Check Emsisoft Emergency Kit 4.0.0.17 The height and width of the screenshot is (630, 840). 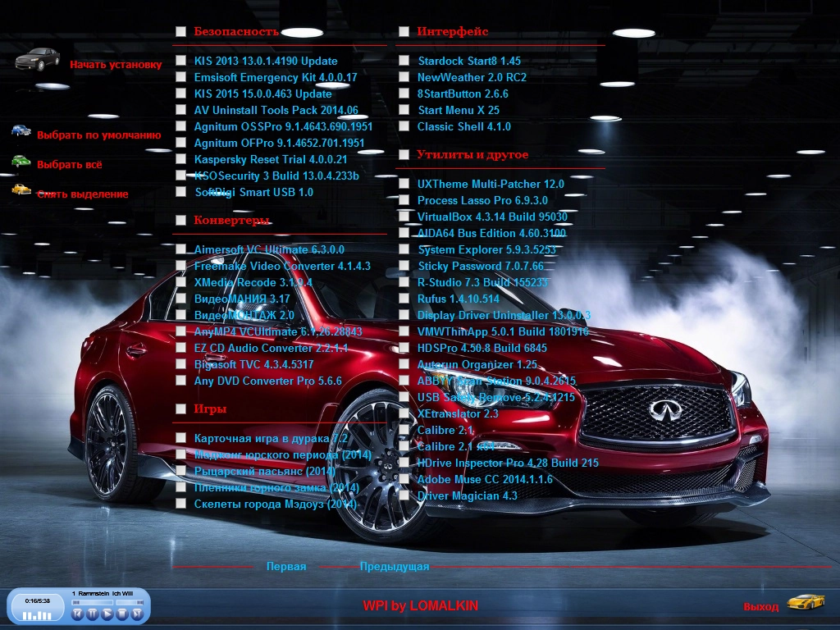click(x=181, y=77)
